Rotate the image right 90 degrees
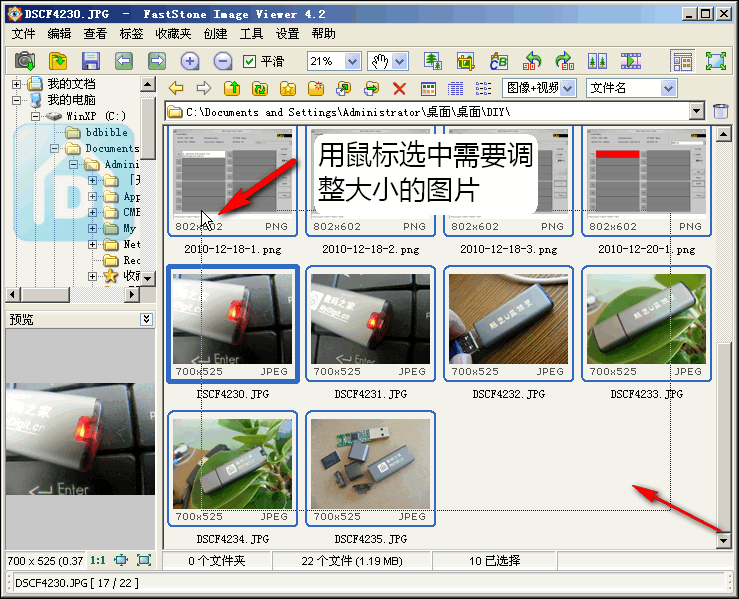739x599 pixels. point(565,61)
